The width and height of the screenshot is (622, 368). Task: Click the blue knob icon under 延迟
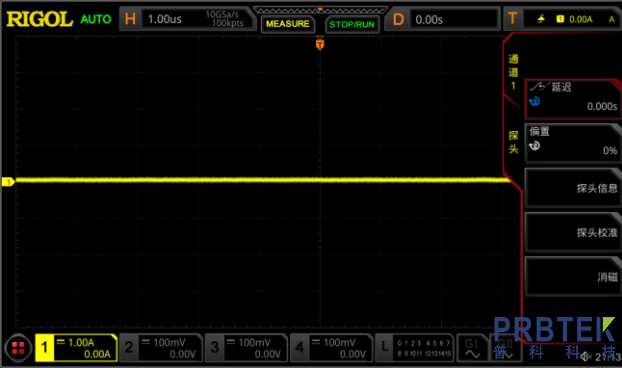(534, 102)
